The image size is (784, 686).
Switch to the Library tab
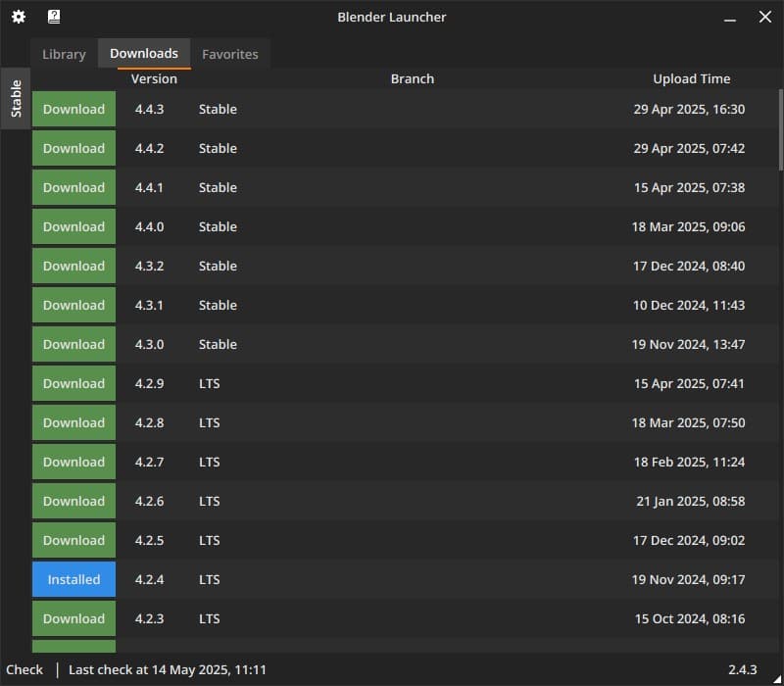click(x=64, y=54)
